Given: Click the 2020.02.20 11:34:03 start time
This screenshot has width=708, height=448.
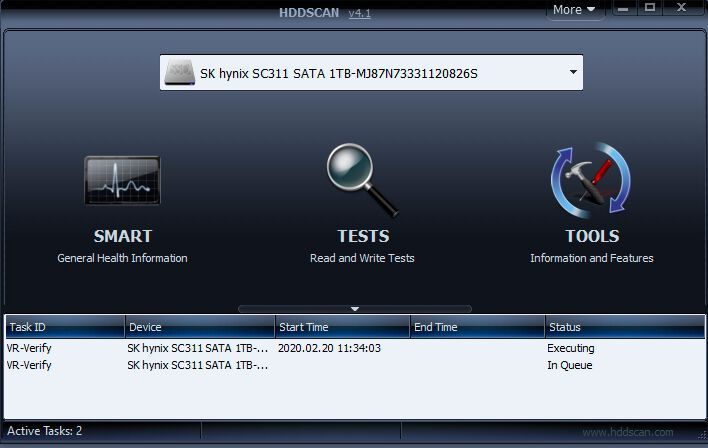Looking at the screenshot, I should click(x=329, y=348).
